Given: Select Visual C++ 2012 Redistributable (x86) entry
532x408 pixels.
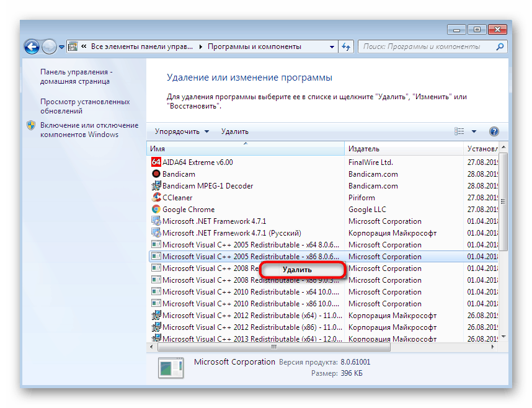Looking at the screenshot, I should (x=252, y=327).
